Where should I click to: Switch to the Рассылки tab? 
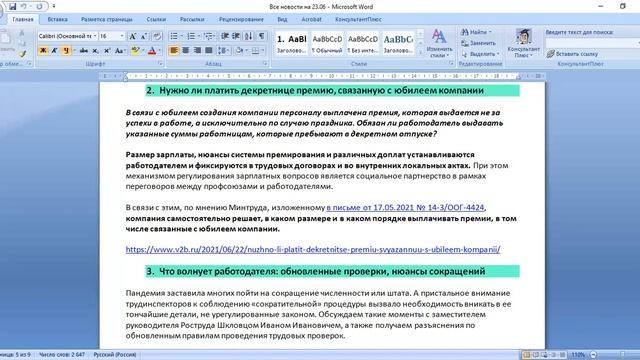point(192,19)
